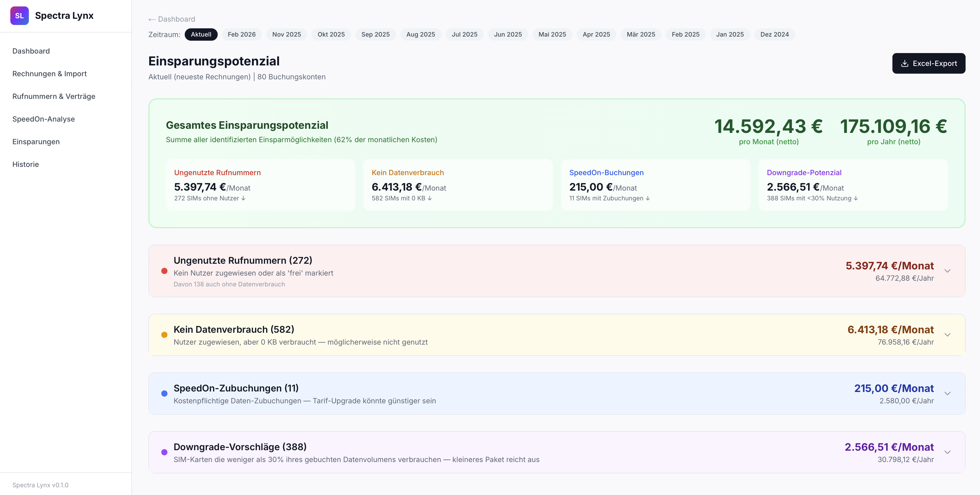Click the Spectra Lynx SL logo icon
980x495 pixels.
[19, 16]
